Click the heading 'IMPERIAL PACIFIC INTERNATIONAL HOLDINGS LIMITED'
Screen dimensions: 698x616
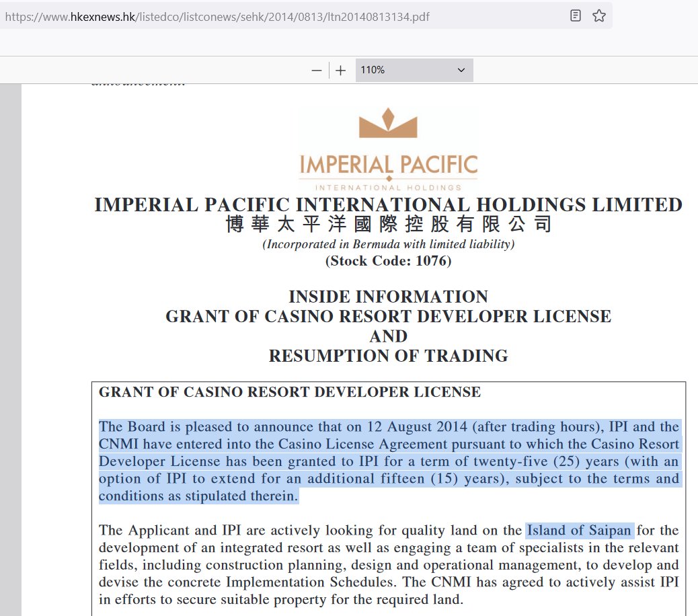coord(388,205)
